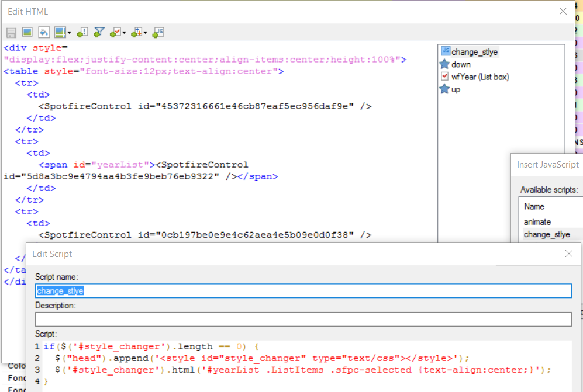
Task: Open the property control dropdown arrow
Action: coord(124,32)
